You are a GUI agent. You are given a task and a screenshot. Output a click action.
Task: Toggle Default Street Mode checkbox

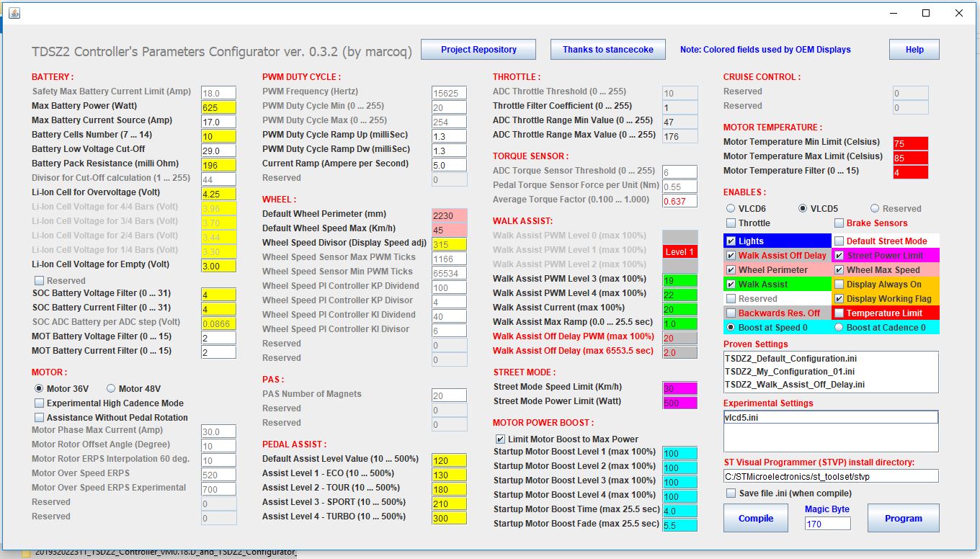point(839,241)
